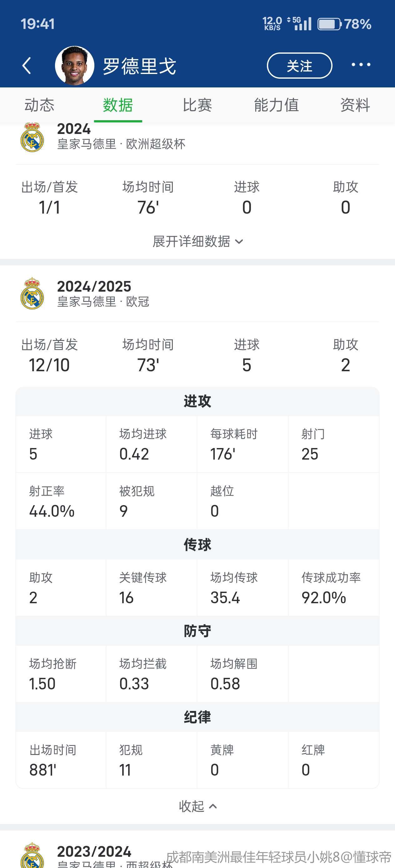Tap Real Madrid crest beside 2024/2025 欧冠
The width and height of the screenshot is (395, 868).
(x=32, y=294)
